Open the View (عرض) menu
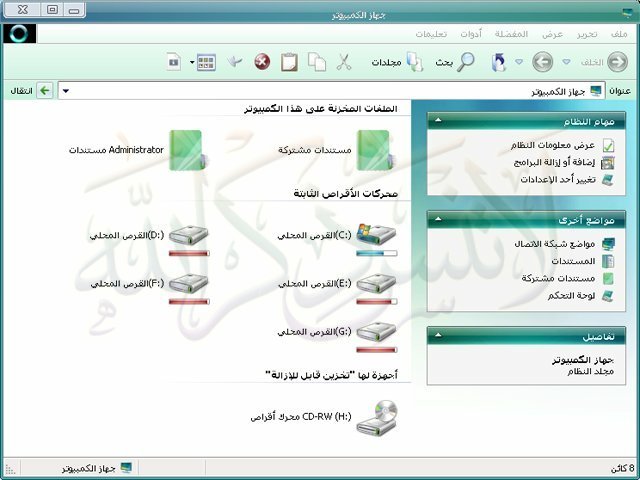 [x=553, y=34]
